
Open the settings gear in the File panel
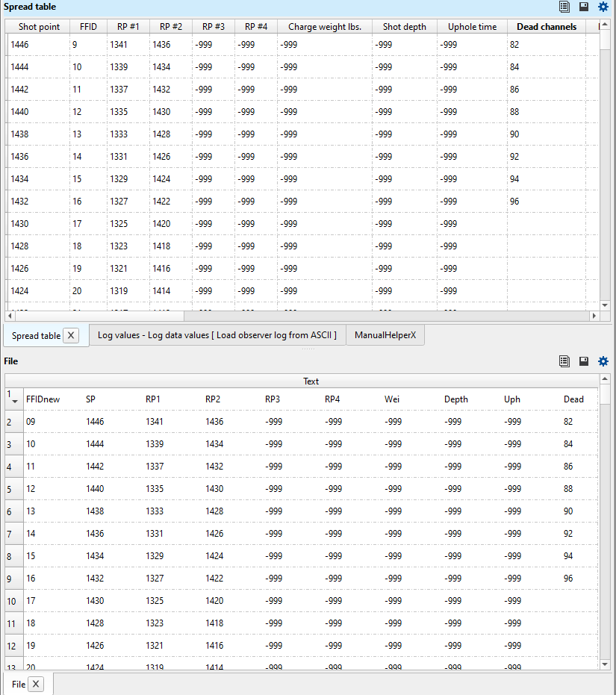click(x=603, y=361)
